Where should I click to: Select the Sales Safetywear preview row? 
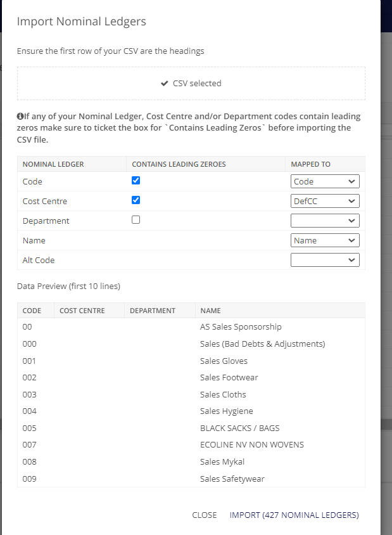point(232,479)
